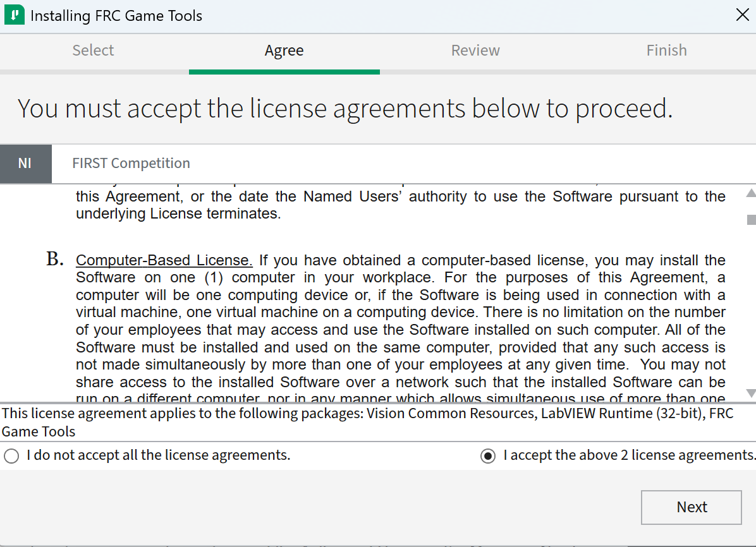756x547 pixels.
Task: Click the scroll up arrow of license text
Action: tap(750, 193)
